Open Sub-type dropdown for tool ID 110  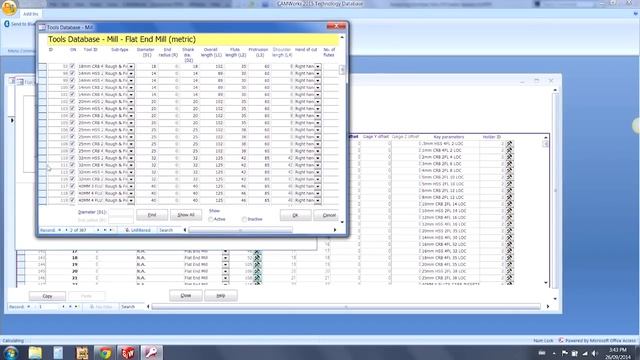point(131,158)
